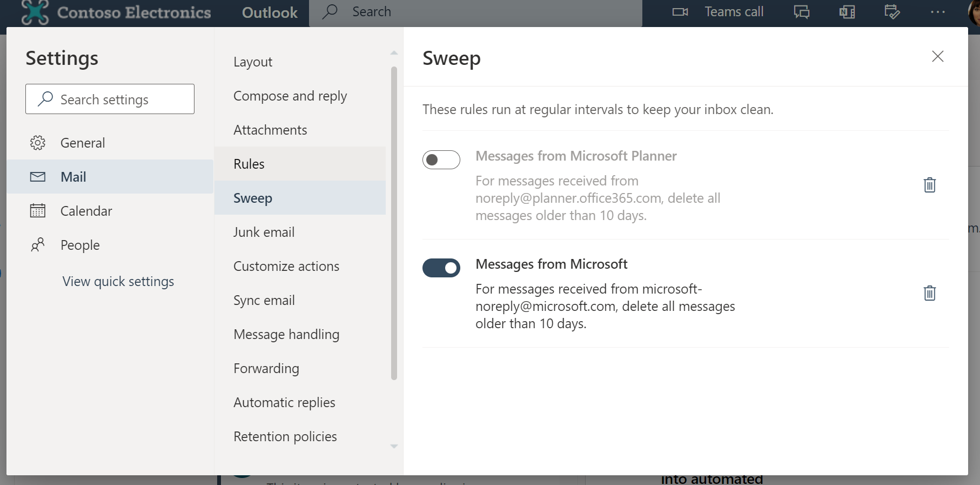Image resolution: width=980 pixels, height=485 pixels.
Task: Open Automatic replies settings
Action: click(x=300, y=402)
